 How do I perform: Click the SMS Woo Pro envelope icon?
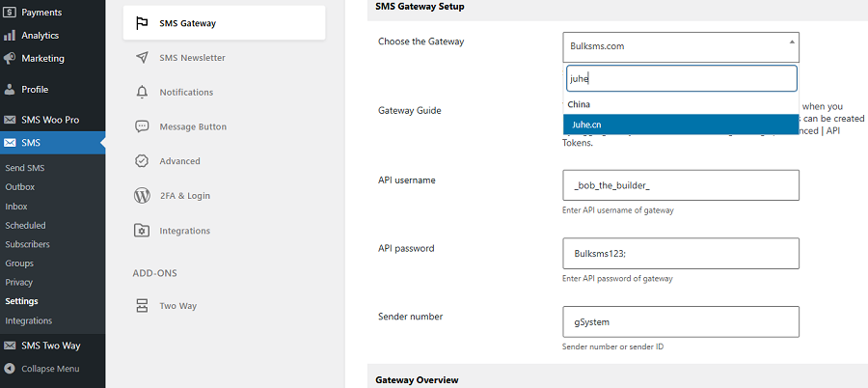pyautogui.click(x=10, y=120)
